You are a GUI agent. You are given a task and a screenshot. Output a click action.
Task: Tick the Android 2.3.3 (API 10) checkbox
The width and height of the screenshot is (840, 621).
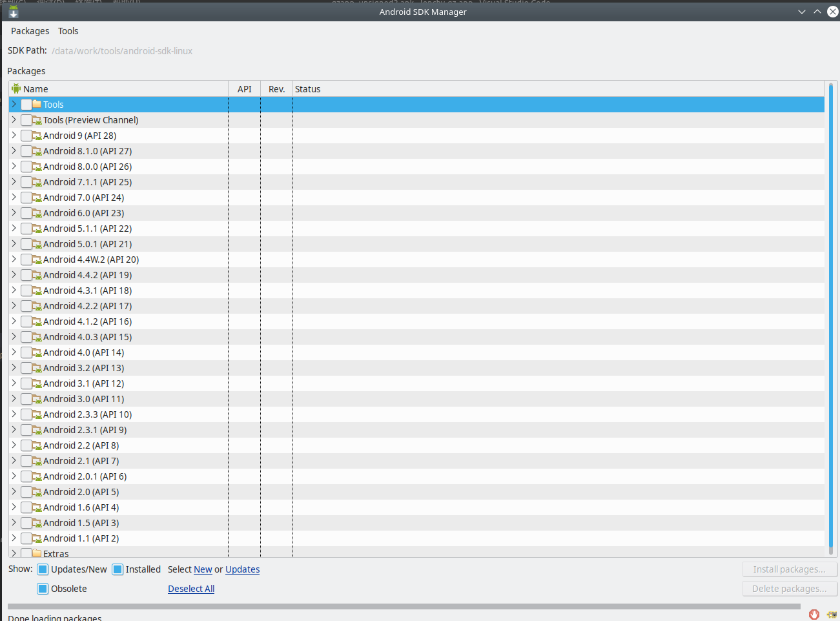click(x=26, y=414)
